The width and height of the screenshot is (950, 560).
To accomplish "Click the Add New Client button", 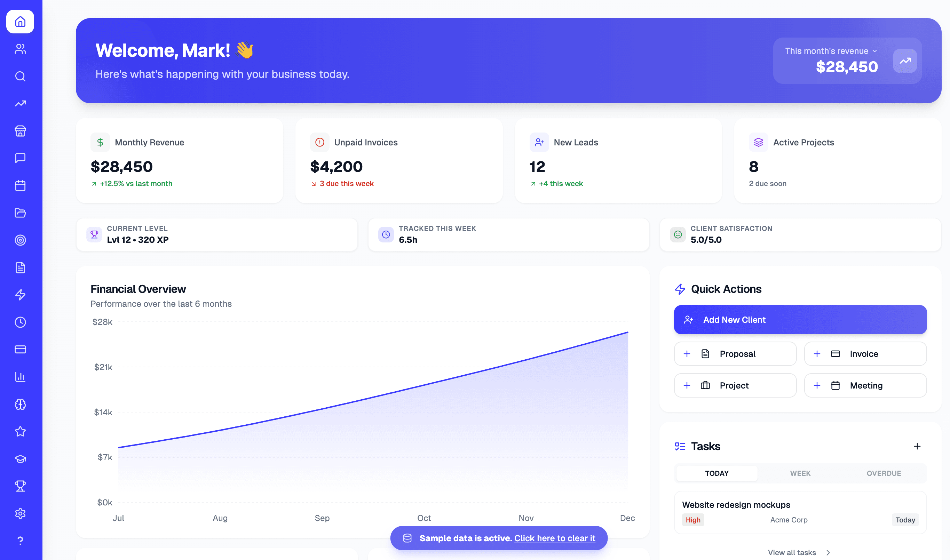I will [800, 319].
